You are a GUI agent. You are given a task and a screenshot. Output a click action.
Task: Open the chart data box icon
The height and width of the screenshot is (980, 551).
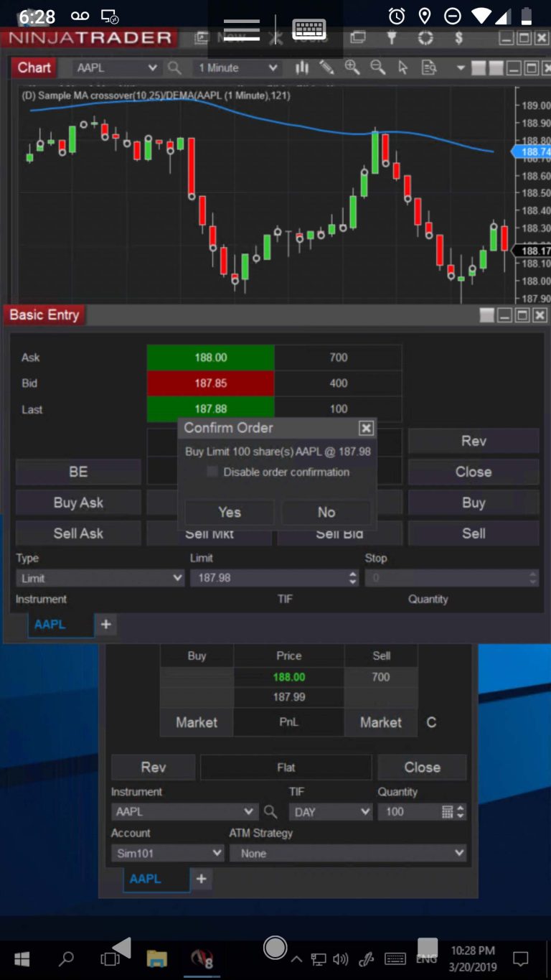tap(428, 67)
